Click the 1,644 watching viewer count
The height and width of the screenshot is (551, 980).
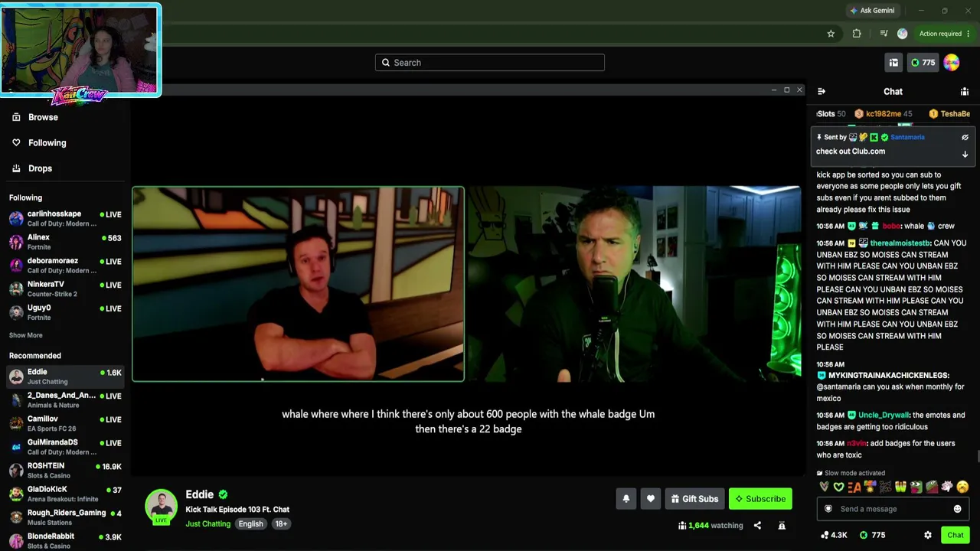tap(710, 526)
